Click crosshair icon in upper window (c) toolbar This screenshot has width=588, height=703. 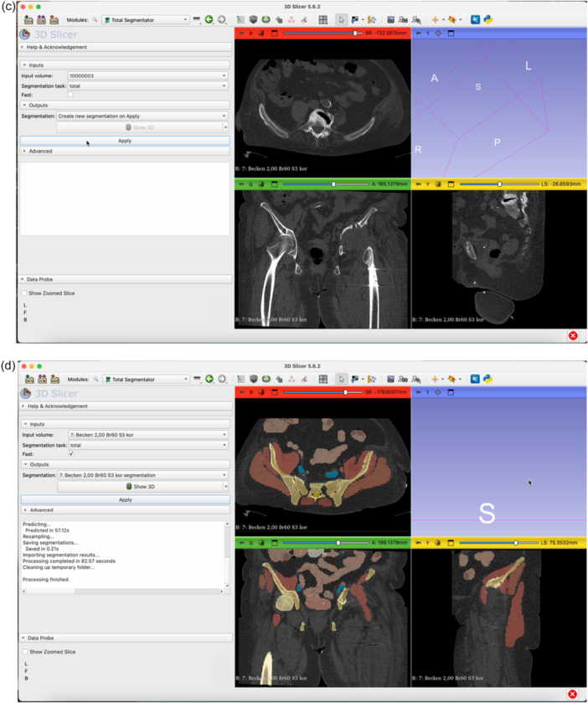[435, 20]
